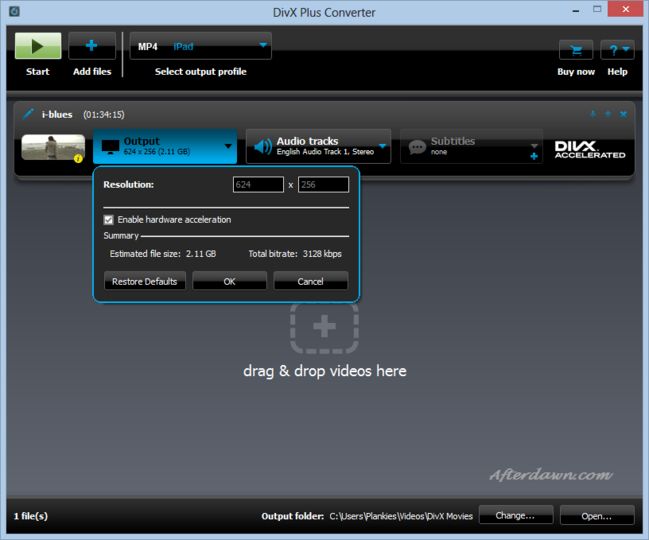Confirm output settings with OK
This screenshot has height=540, width=649.
(x=229, y=281)
